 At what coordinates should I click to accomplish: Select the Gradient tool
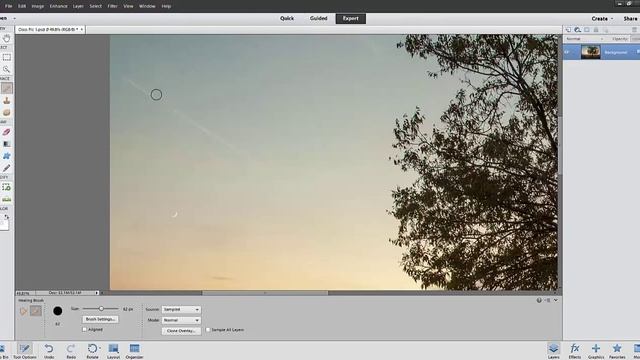click(x=7, y=144)
